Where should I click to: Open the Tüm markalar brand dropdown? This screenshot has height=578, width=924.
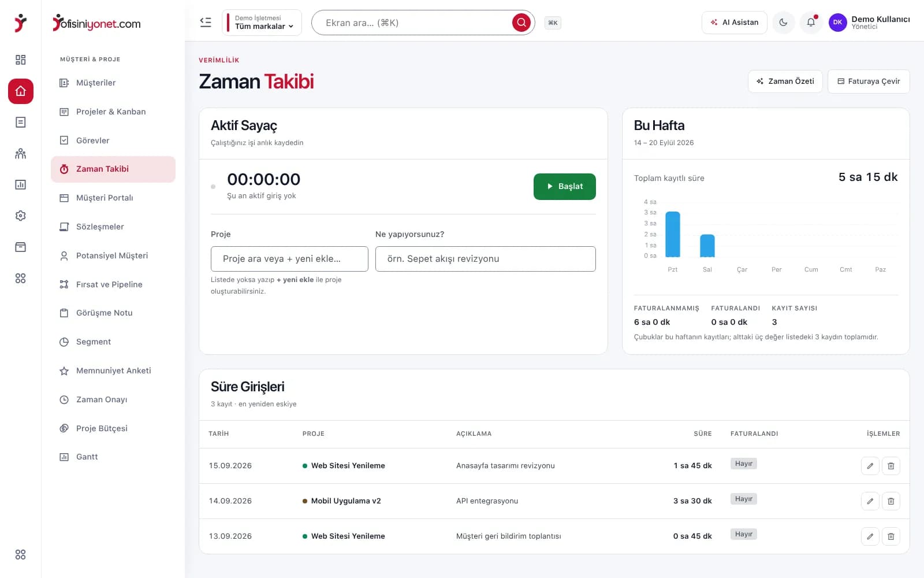262,23
